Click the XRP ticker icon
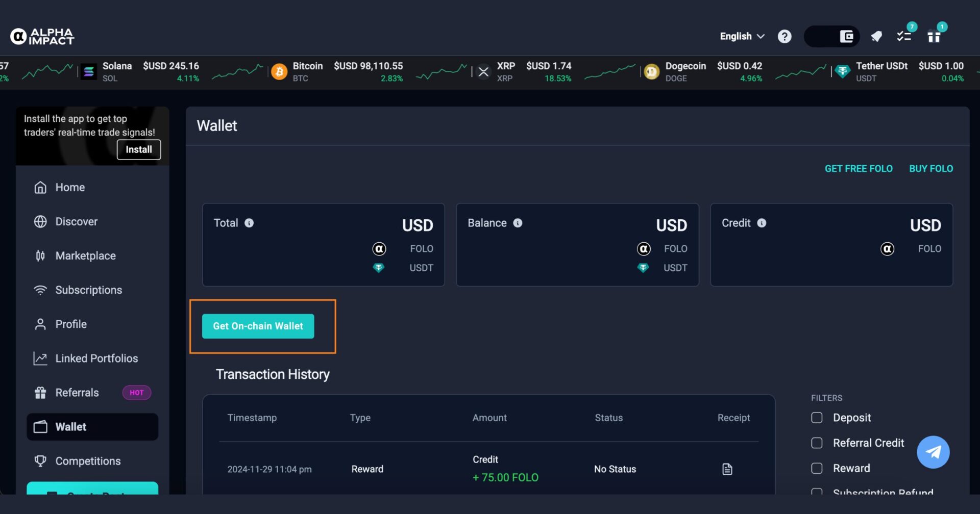This screenshot has width=980, height=514. (483, 72)
